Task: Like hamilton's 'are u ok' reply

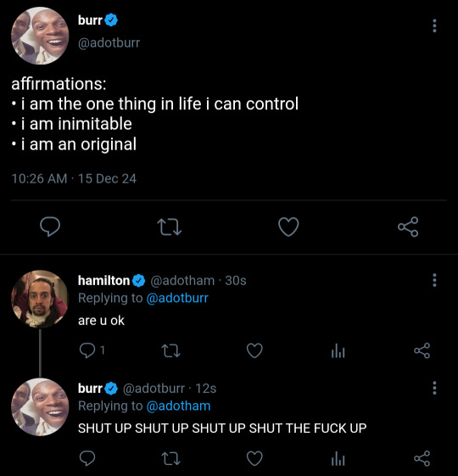Action: point(254,350)
